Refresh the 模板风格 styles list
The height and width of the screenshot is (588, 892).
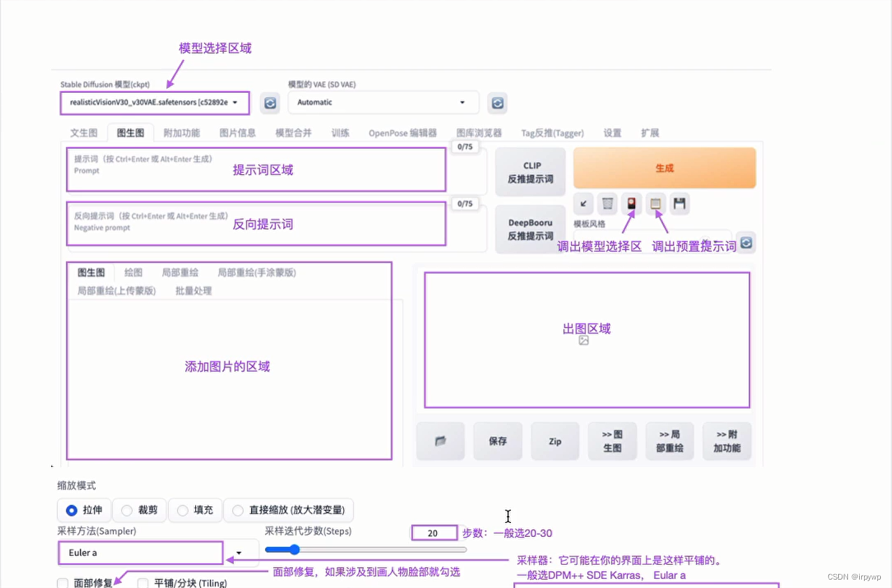pos(746,242)
